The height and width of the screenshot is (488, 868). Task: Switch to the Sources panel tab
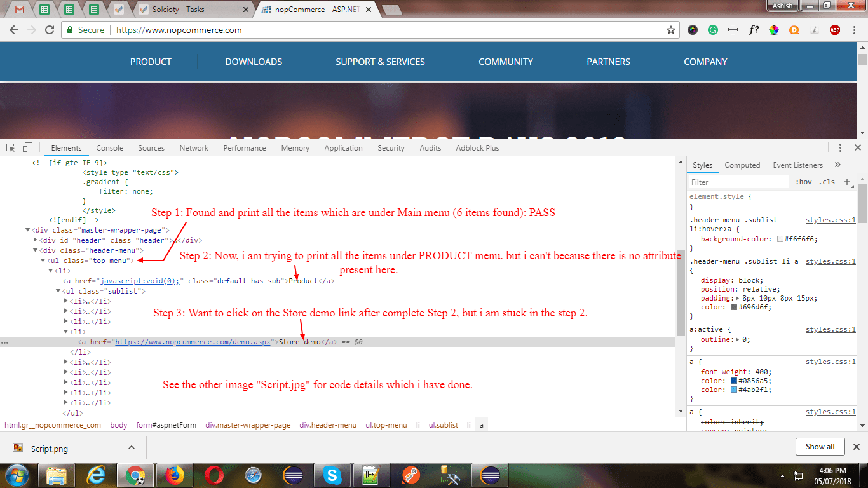point(151,148)
